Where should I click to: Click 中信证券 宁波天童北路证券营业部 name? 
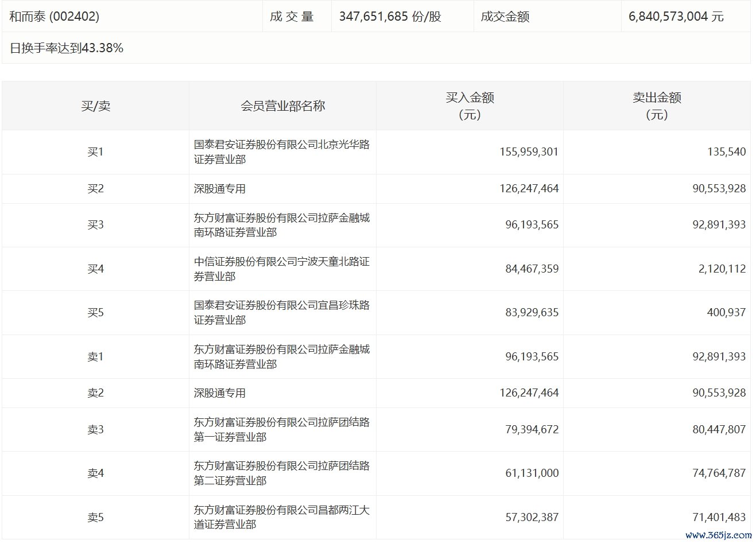click(282, 269)
